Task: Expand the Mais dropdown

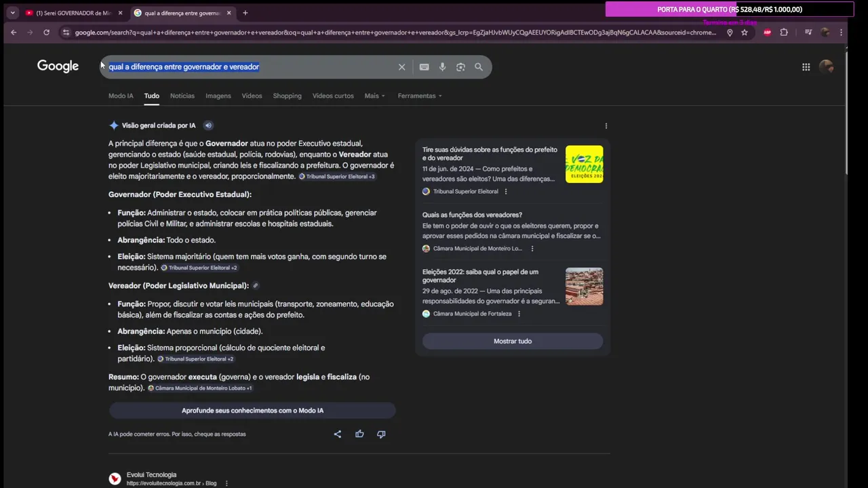Action: click(374, 96)
